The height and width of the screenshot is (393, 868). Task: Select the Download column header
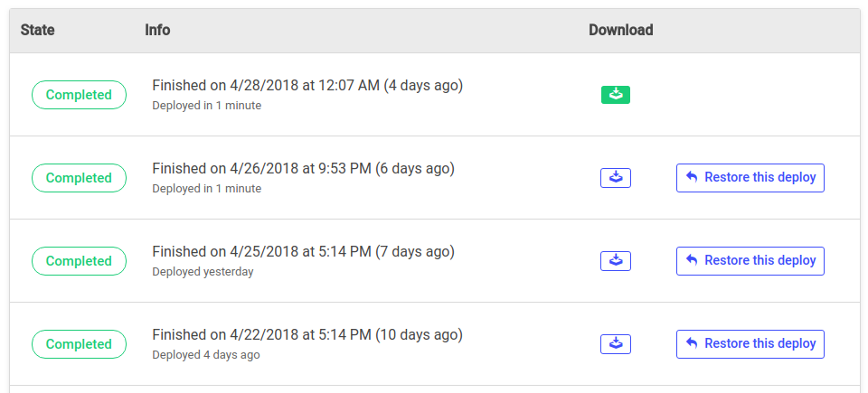tap(620, 30)
